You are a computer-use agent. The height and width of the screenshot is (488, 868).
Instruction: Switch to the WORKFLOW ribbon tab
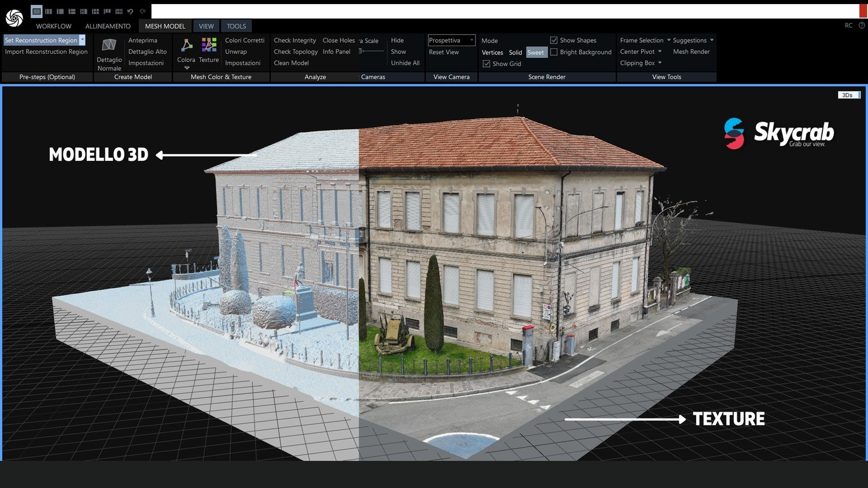(x=53, y=26)
